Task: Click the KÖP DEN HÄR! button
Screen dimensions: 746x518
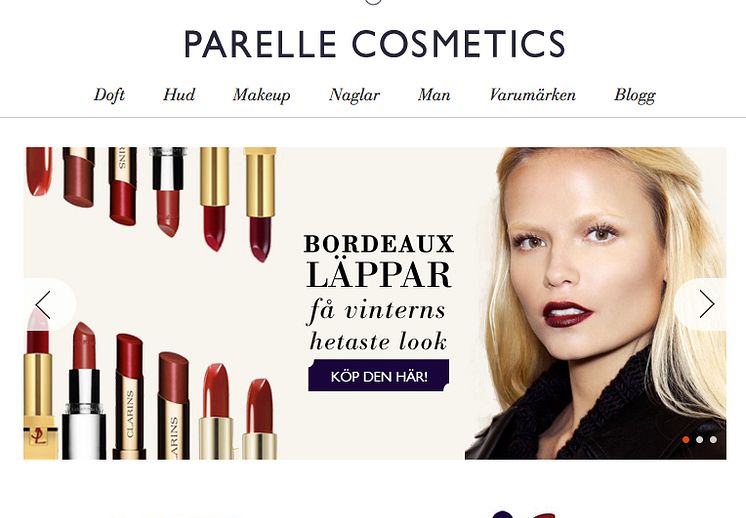Action: pyautogui.click(x=379, y=376)
